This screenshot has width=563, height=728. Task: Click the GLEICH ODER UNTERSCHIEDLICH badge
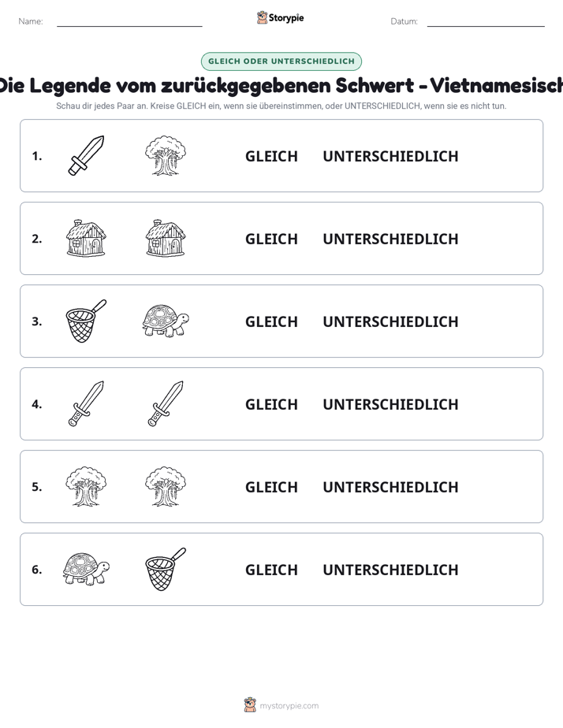pyautogui.click(x=281, y=61)
